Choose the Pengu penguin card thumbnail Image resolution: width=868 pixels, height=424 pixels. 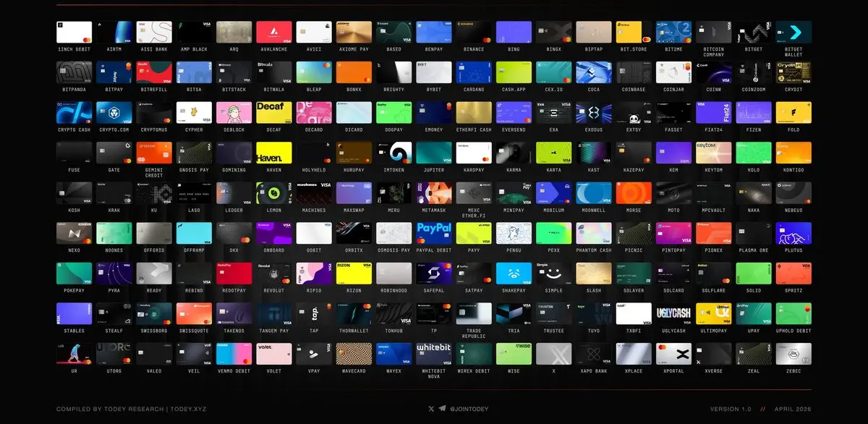[514, 233]
